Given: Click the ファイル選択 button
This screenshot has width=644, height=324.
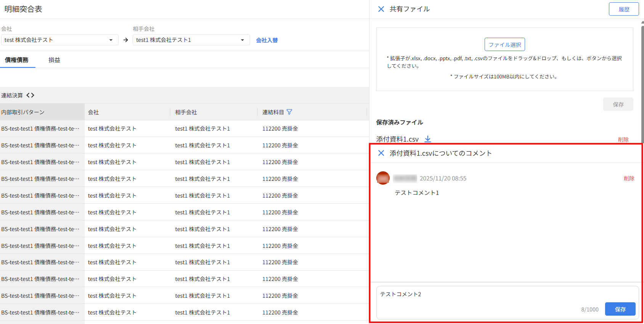Looking at the screenshot, I should pos(504,45).
